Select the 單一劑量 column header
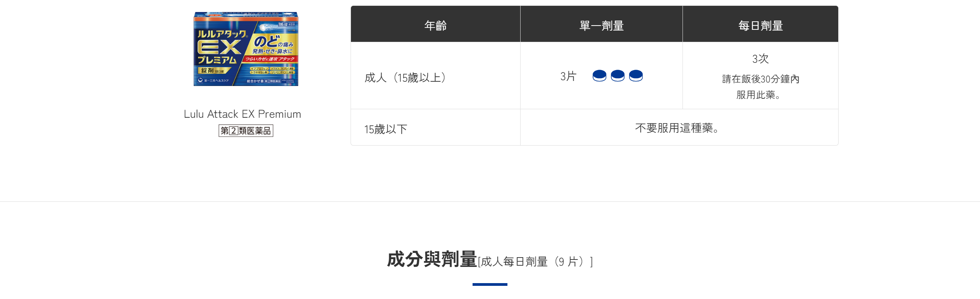980x299 pixels. pyautogui.click(x=601, y=26)
